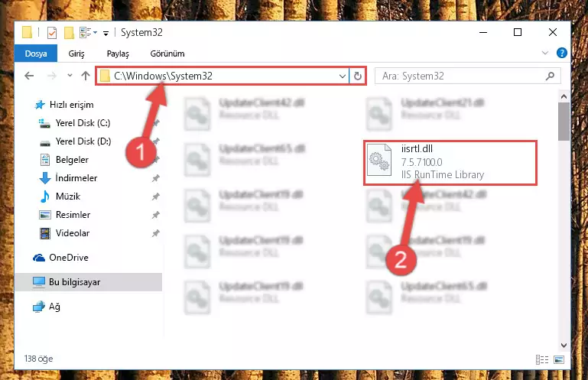The width and height of the screenshot is (588, 380).
Task: Open the Help question mark icon
Action: tap(561, 53)
